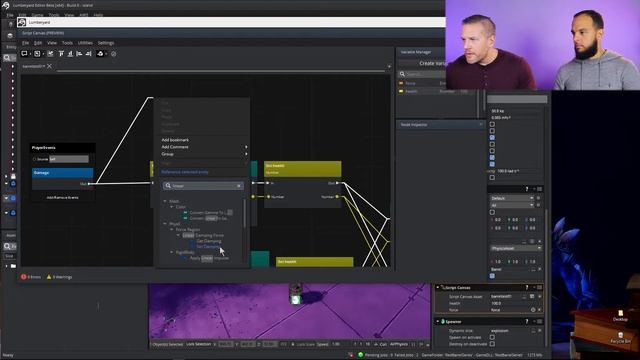Click the help icon on Script Canvas component
Image resolution: width=640 pixels, height=360 pixels.
[x=527, y=287]
